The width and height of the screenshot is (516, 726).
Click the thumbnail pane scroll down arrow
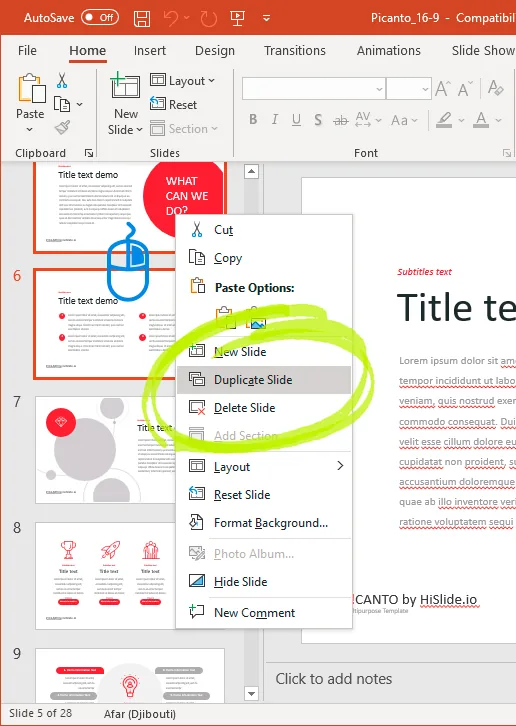tap(251, 694)
